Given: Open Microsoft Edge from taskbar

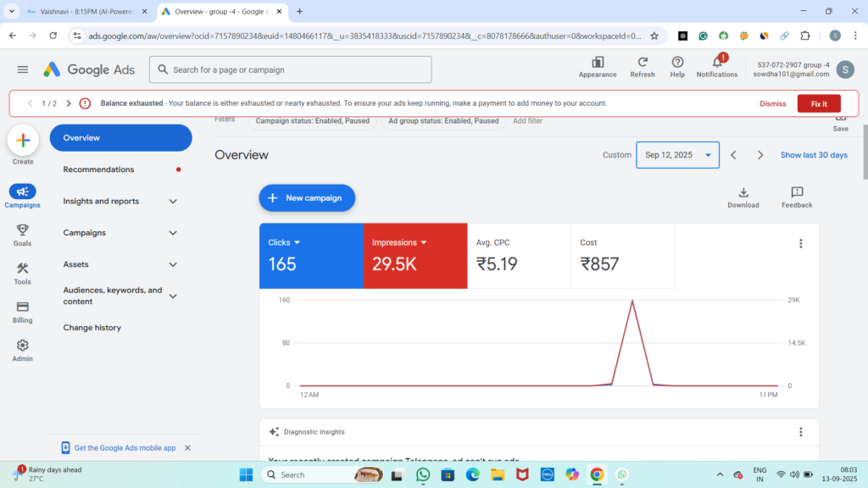Looking at the screenshot, I should 472,474.
